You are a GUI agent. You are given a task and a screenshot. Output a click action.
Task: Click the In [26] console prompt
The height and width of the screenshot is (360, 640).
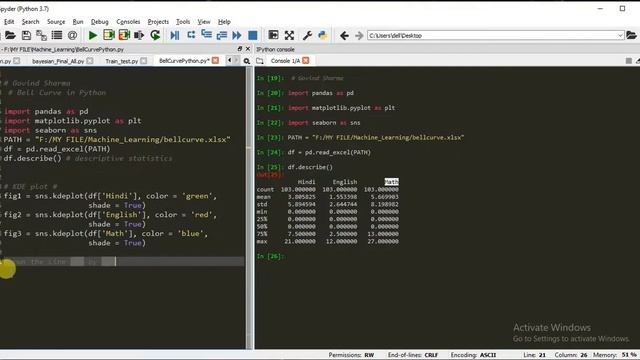click(x=270, y=256)
